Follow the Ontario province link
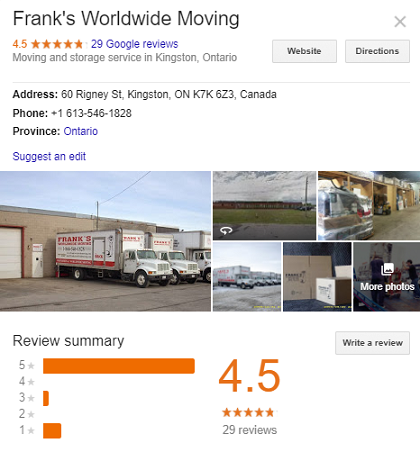The width and height of the screenshot is (420, 452). (81, 131)
